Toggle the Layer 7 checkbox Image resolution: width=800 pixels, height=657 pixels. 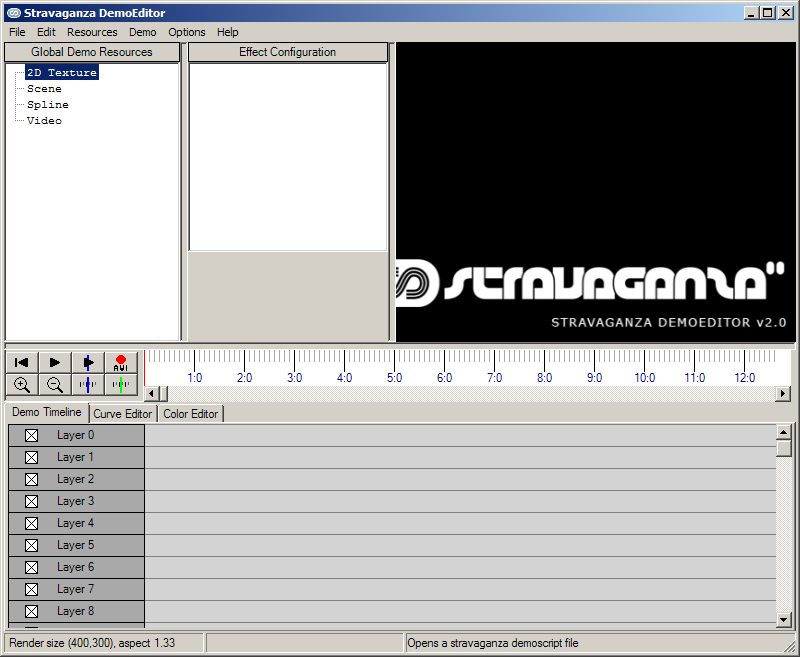pyautogui.click(x=32, y=589)
